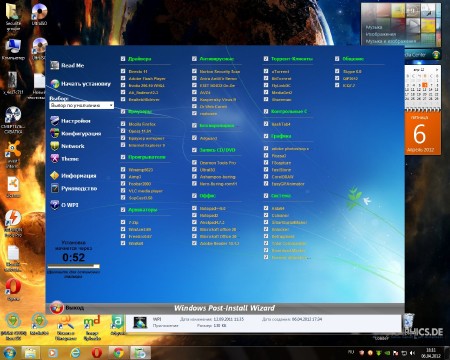Open the taskbar clock and date
The image size is (450, 360).
[x=431, y=353]
